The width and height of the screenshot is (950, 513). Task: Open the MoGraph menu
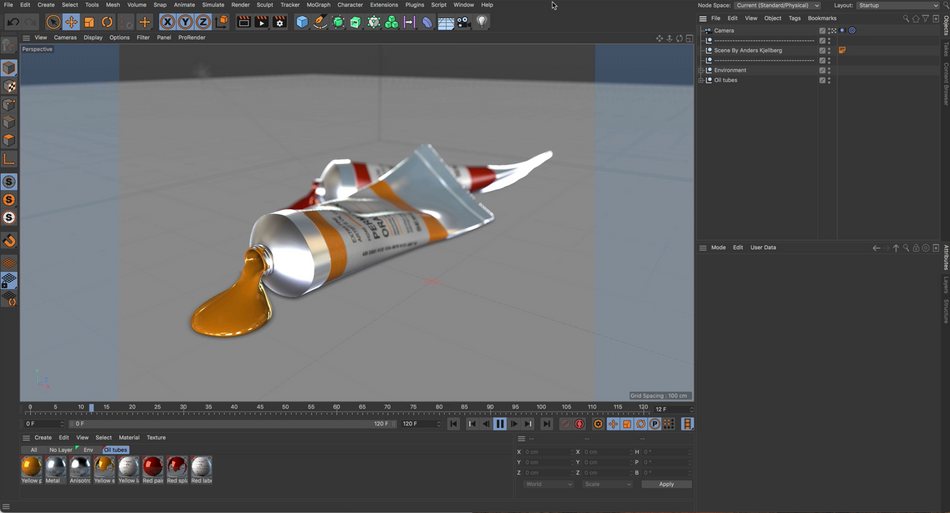coord(318,5)
